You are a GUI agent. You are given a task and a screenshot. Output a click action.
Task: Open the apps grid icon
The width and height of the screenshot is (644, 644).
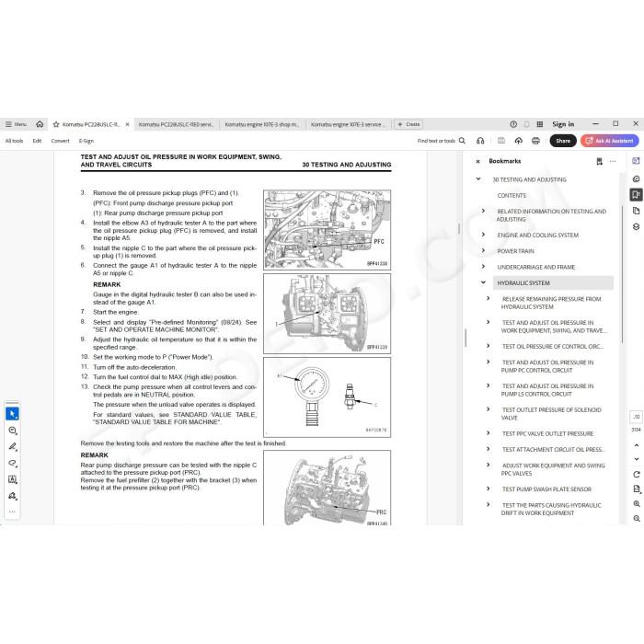540,124
